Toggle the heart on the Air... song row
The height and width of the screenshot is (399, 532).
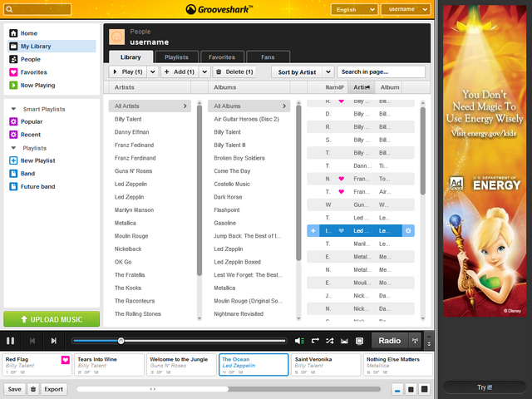[342, 192]
